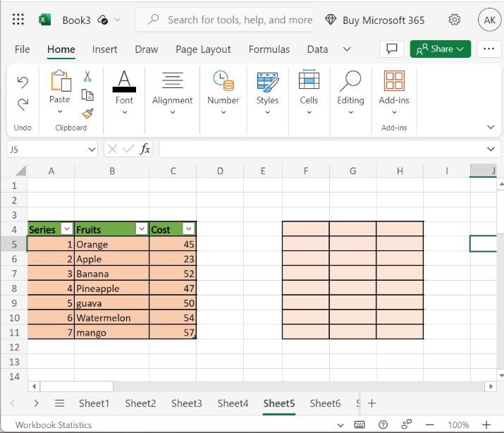Add a new sheet
This screenshot has height=433, width=504.
click(x=372, y=403)
